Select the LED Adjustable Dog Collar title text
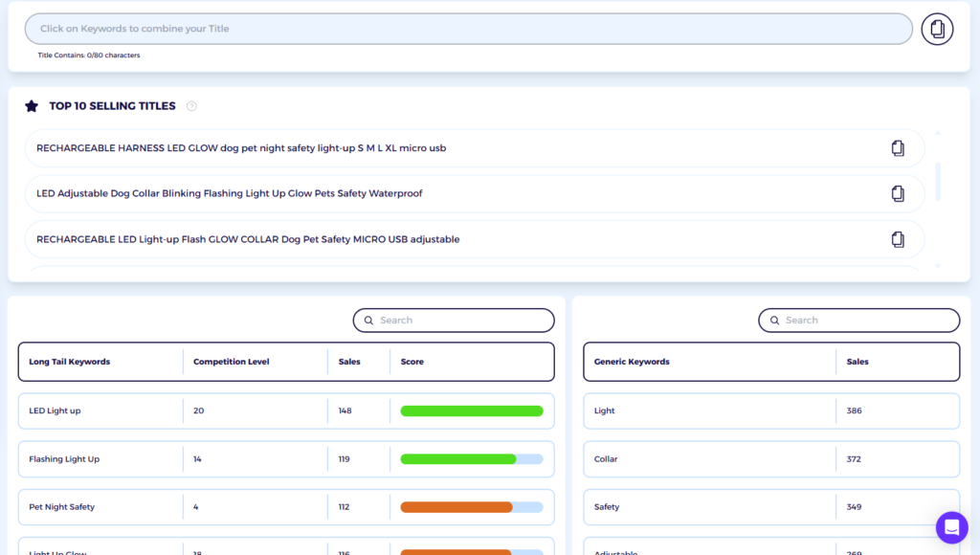Screen dimensions: 980x555 pos(230,193)
